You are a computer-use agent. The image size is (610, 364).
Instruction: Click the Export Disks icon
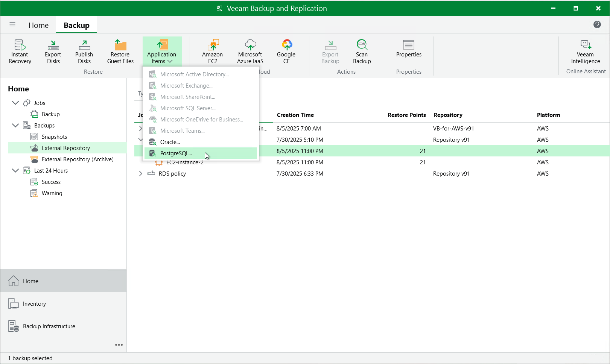pyautogui.click(x=53, y=45)
